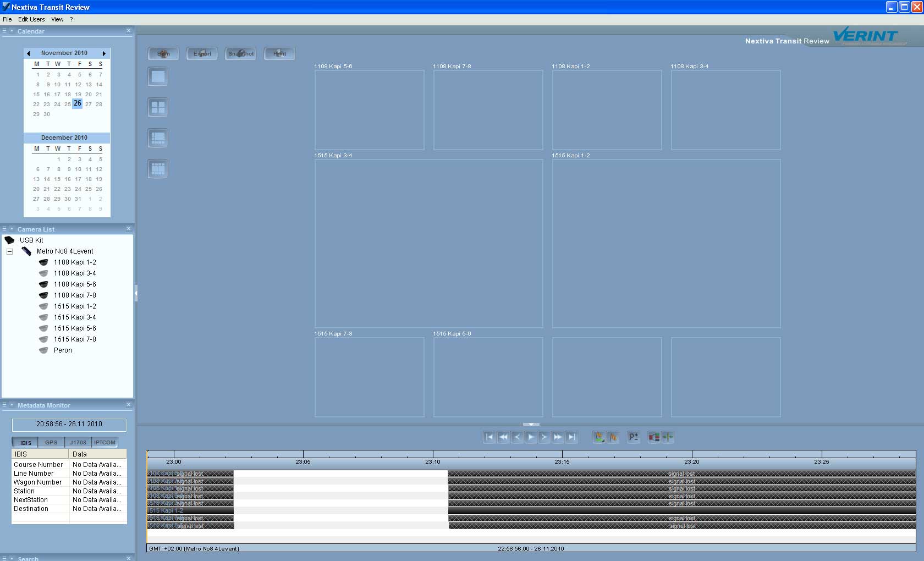Image resolution: width=924 pixels, height=561 pixels.
Task: Click the Snapshot button
Action: point(241,53)
